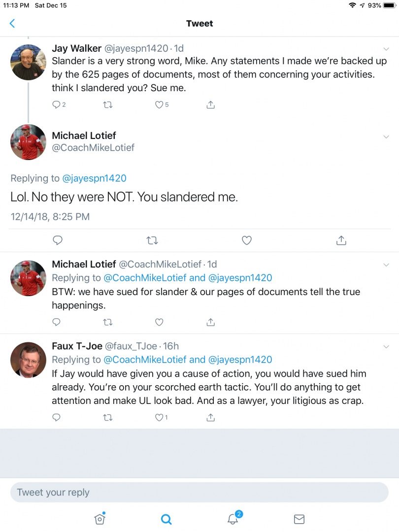Expand options chevron on Jay Walker's tweet

386,48
